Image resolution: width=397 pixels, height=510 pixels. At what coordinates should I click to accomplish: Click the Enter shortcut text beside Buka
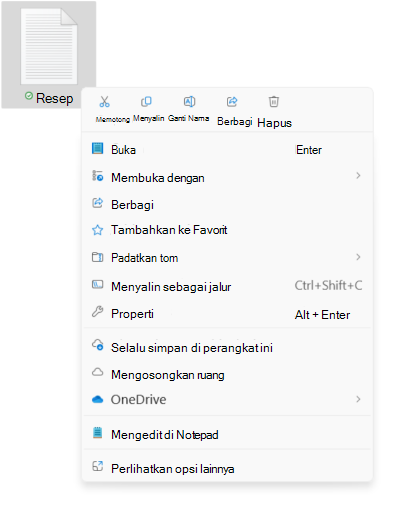[x=309, y=150]
